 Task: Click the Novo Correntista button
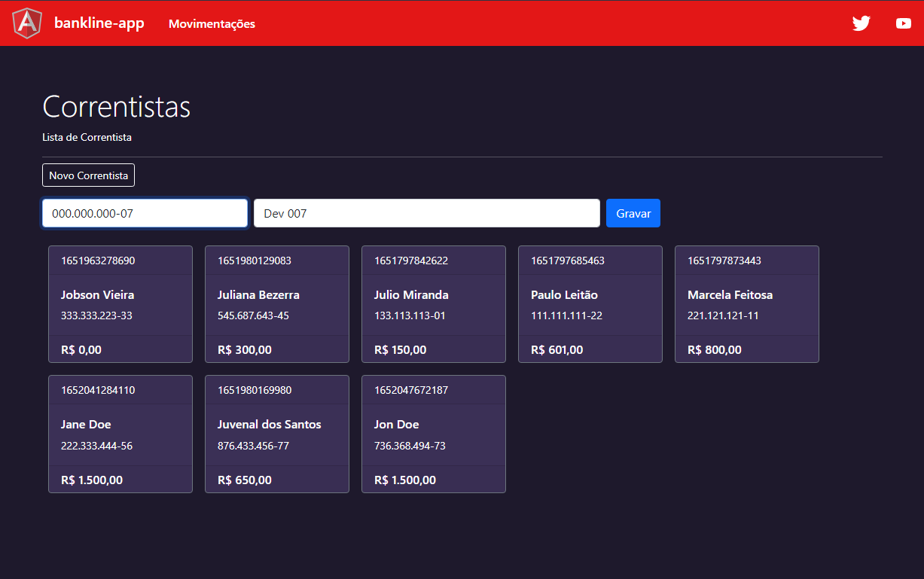coord(88,175)
